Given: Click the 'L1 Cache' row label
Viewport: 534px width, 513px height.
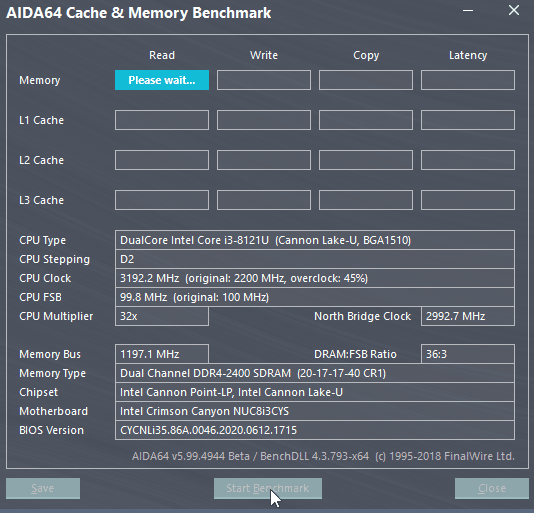Looking at the screenshot, I should click(42, 120).
